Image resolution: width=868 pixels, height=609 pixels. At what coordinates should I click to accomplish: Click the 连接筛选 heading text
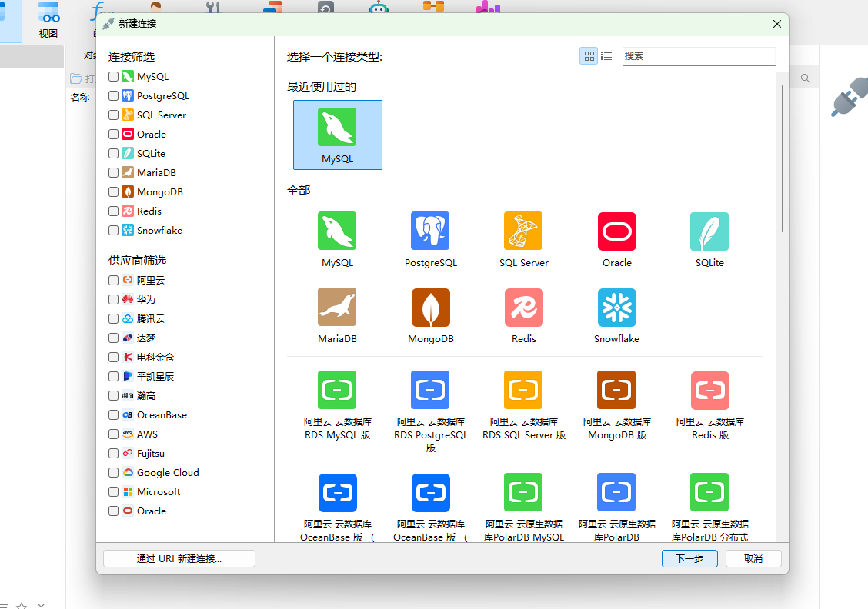click(131, 56)
